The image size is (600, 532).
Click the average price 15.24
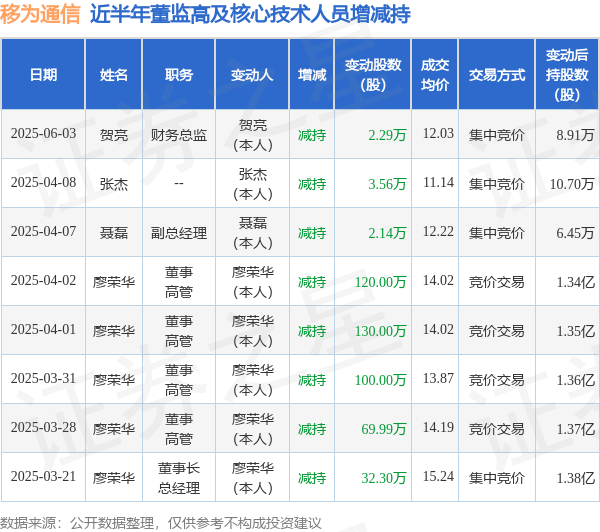pos(438,477)
